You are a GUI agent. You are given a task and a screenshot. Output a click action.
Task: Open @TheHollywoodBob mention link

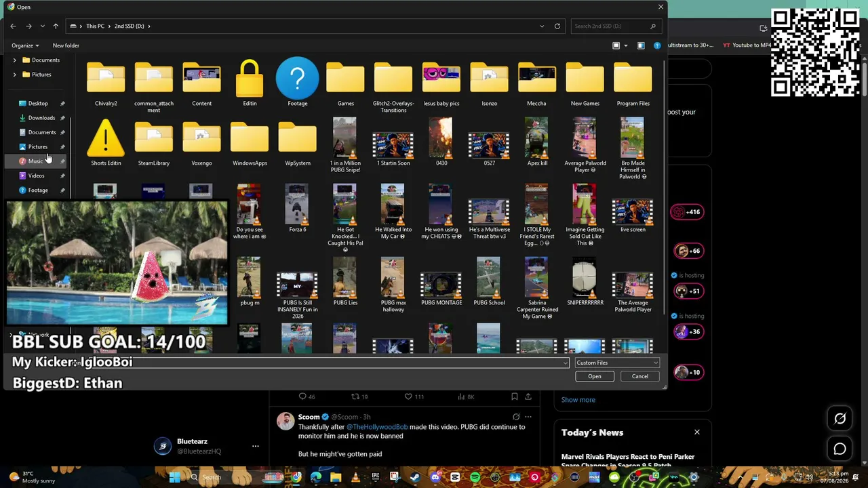click(377, 427)
